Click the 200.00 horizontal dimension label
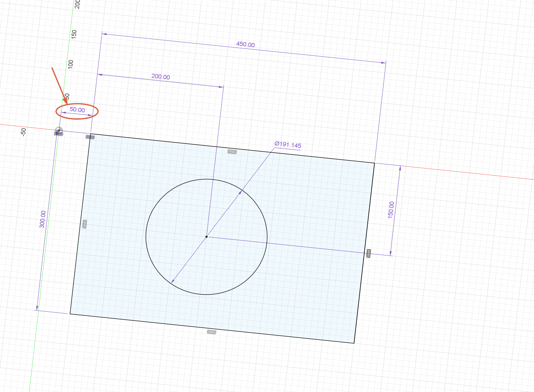534x392 pixels. [x=161, y=77]
